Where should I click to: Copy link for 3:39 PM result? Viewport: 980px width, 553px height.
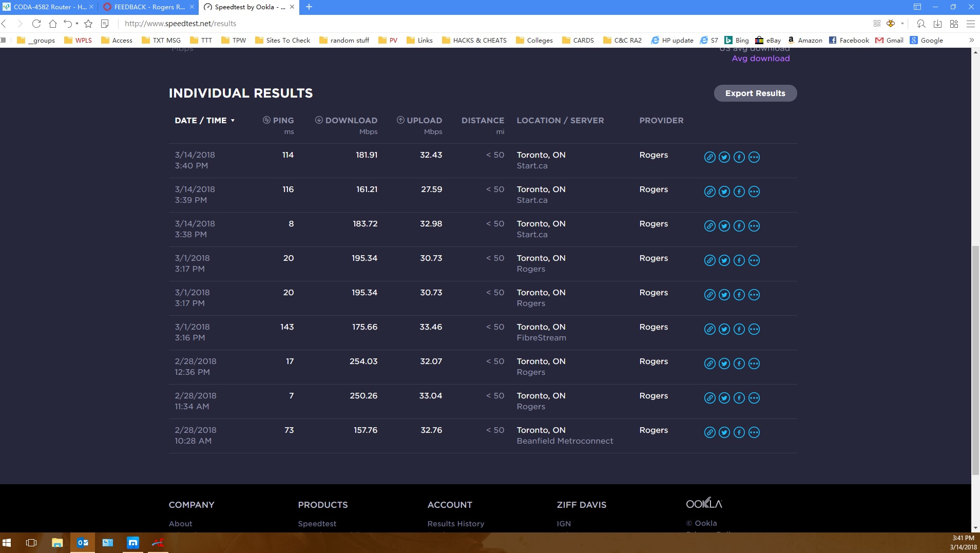point(709,192)
